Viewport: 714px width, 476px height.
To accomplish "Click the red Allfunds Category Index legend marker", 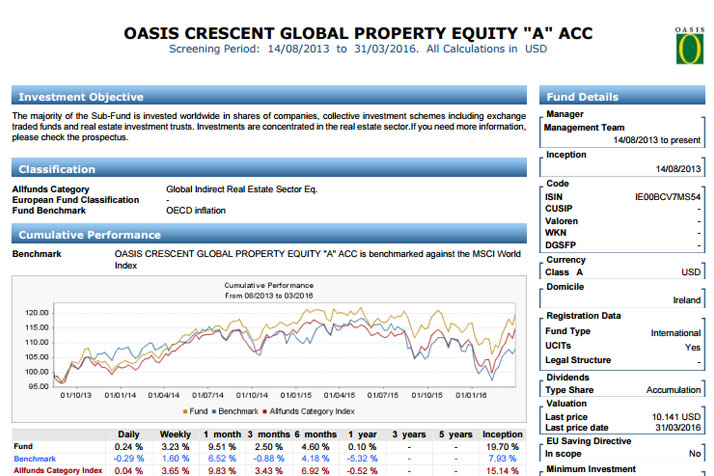I will 265,411.
